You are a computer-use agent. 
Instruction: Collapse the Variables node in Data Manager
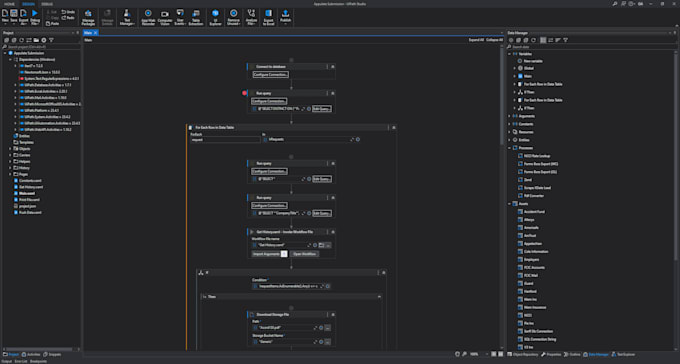click(510, 54)
